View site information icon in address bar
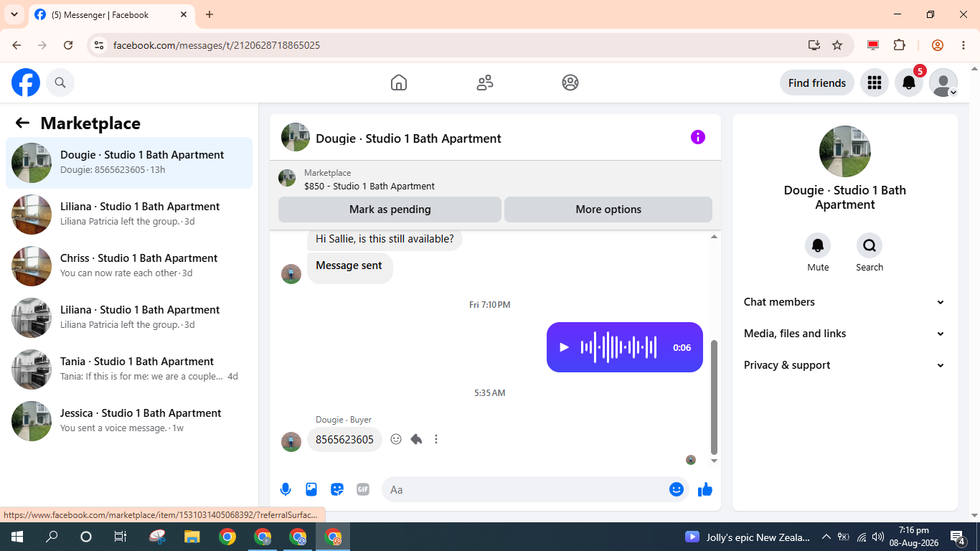The width and height of the screenshot is (980, 551). pos(99,45)
